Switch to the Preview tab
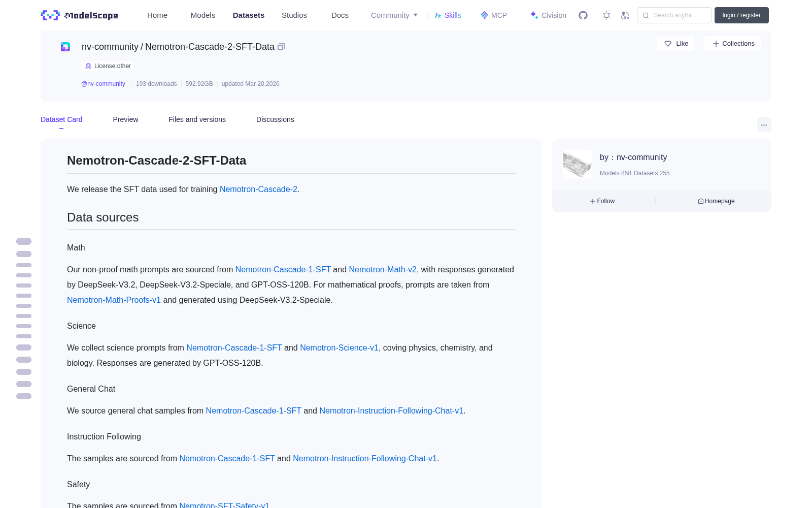Screen dimensions: 812x508 [x=125, y=119]
